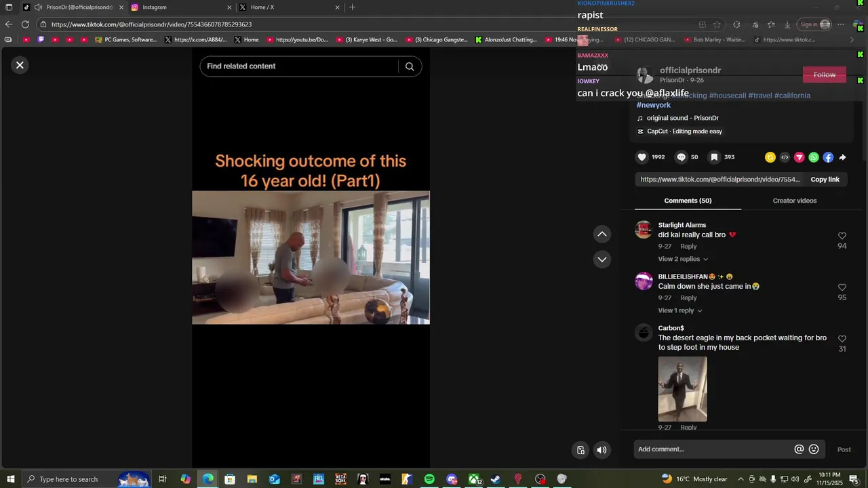Select the Comments (50) tab

click(x=688, y=201)
